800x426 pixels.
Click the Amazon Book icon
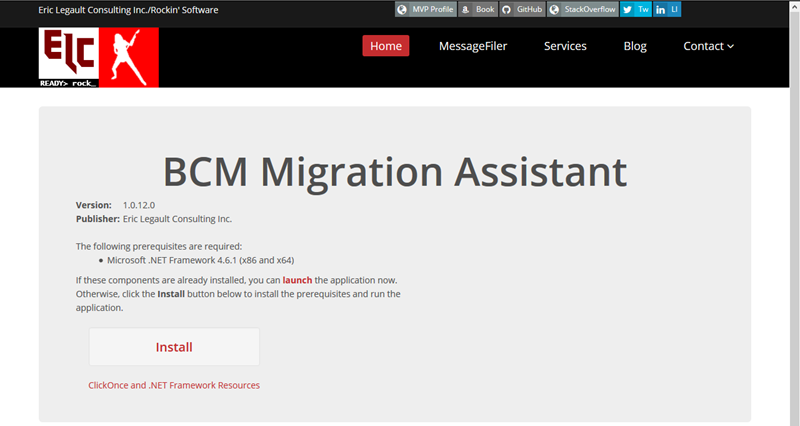pyautogui.click(x=465, y=9)
